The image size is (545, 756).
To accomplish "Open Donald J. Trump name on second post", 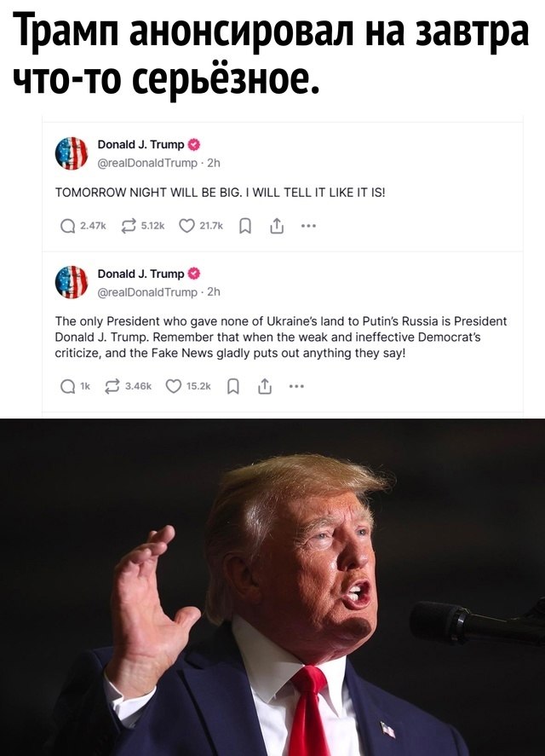I will pos(141,274).
